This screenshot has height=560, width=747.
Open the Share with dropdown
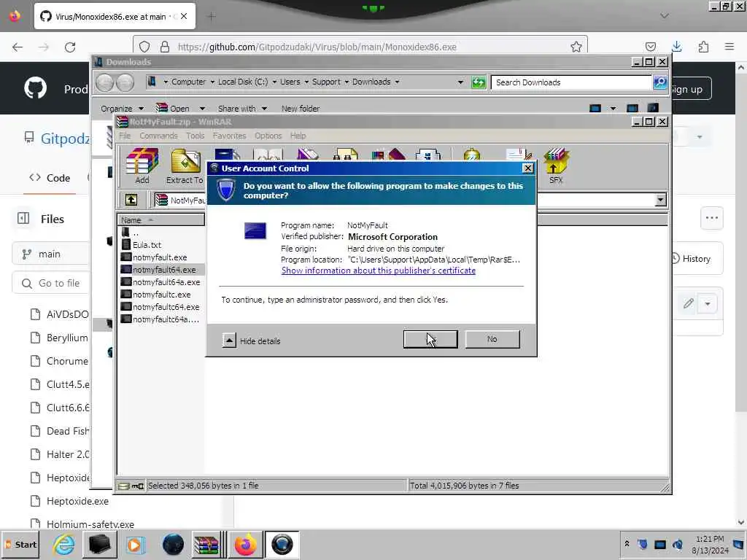click(242, 109)
